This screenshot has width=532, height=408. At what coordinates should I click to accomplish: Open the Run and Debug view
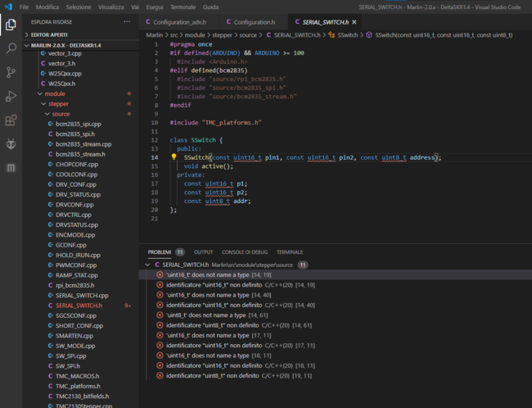click(11, 97)
